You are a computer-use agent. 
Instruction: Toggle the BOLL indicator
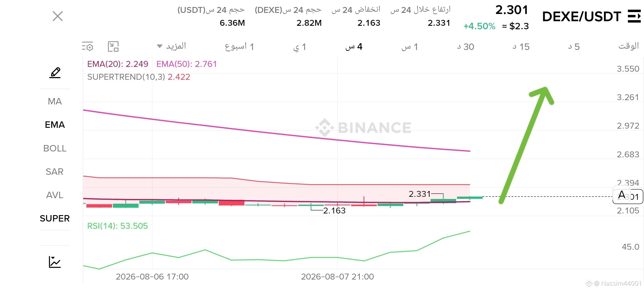[x=55, y=148]
